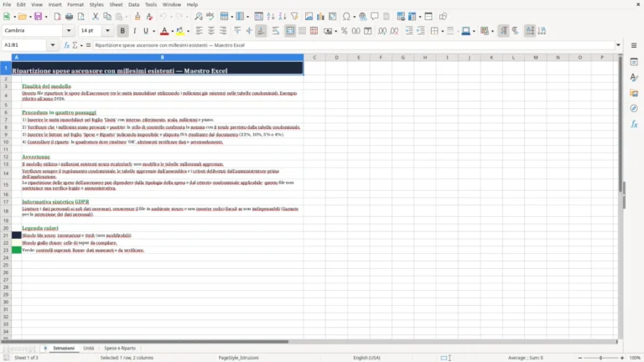The image size is (644, 362).
Task: Open the font size dropdown
Action: (x=107, y=31)
